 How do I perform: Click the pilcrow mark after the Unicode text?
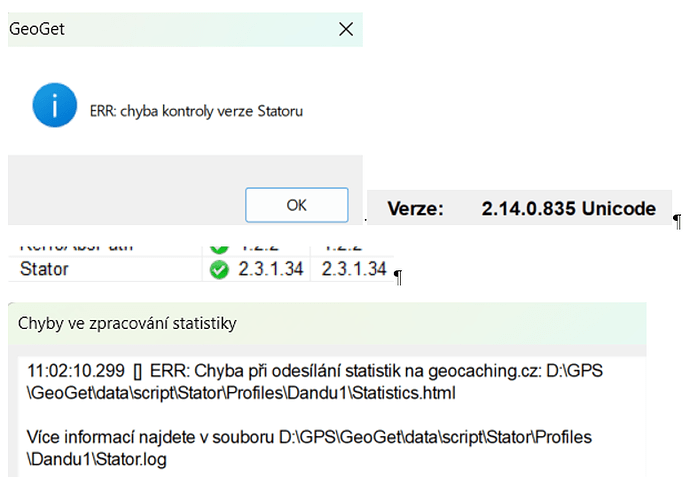677,221
